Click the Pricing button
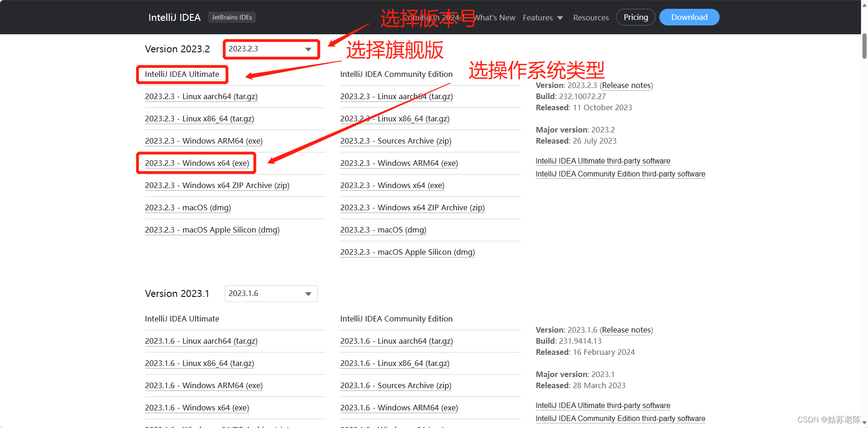This screenshot has height=428, width=868. pos(636,17)
